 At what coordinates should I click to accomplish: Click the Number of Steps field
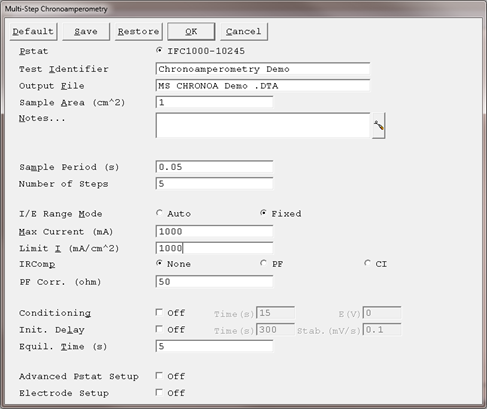(x=214, y=183)
